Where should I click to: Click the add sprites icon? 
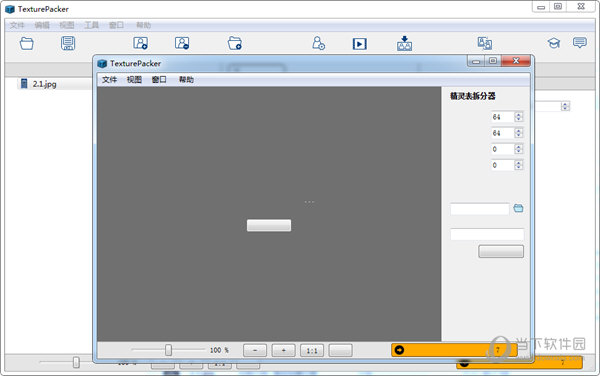coord(140,43)
